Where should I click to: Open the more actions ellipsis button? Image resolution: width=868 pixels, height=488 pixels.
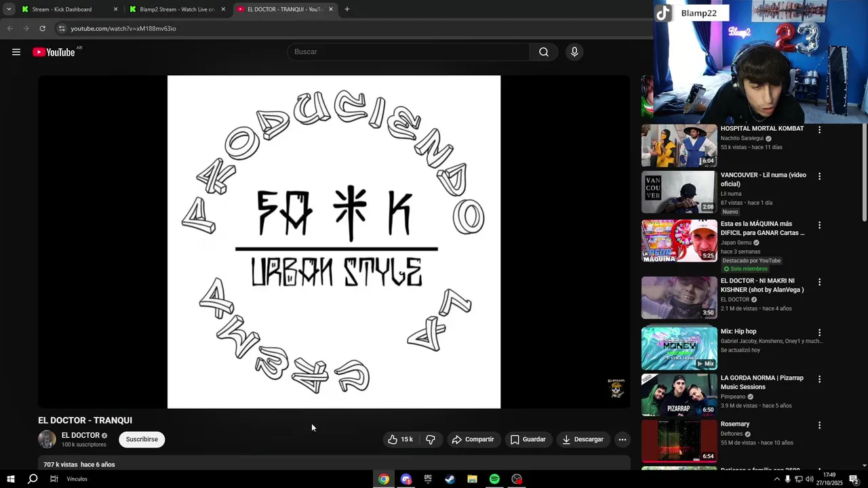click(622, 439)
